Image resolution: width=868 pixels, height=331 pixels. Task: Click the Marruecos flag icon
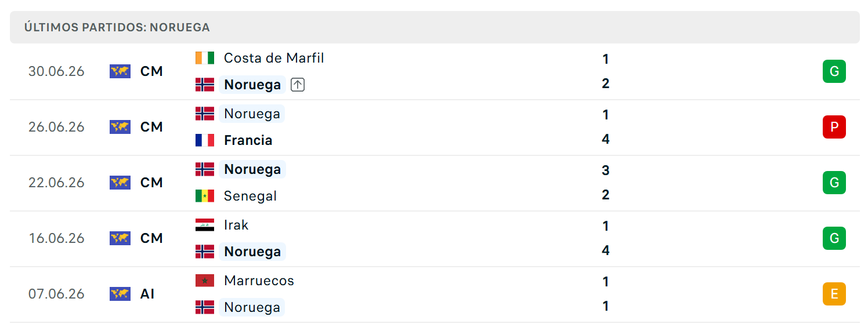tap(205, 281)
